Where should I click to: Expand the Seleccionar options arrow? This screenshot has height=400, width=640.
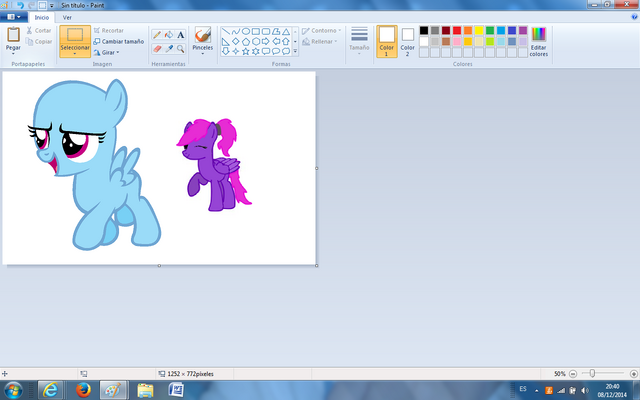75,54
